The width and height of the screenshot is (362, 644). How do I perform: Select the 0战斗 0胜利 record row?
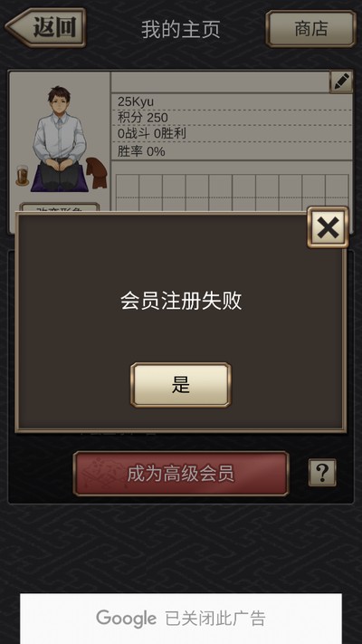[x=232, y=133]
